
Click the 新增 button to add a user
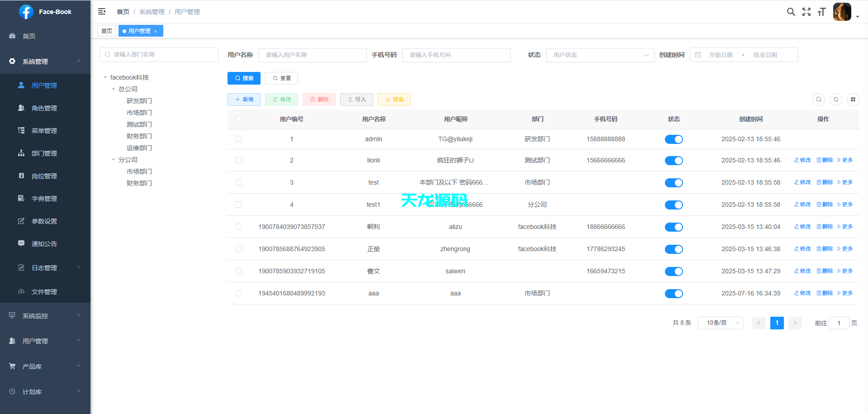tap(244, 100)
